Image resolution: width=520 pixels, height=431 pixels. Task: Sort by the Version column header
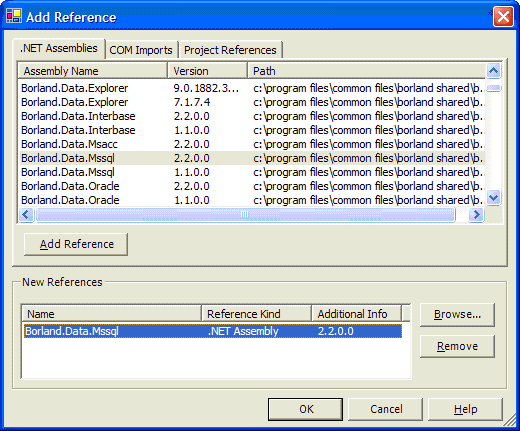(207, 71)
